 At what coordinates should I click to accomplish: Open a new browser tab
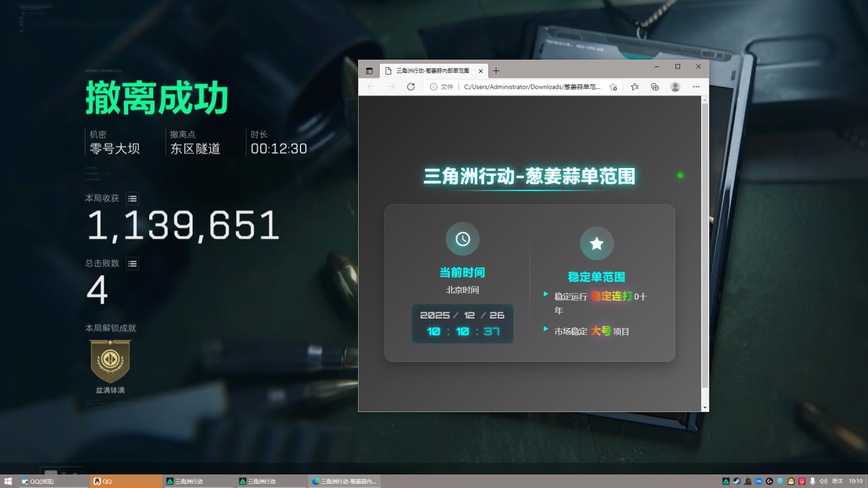(x=496, y=70)
